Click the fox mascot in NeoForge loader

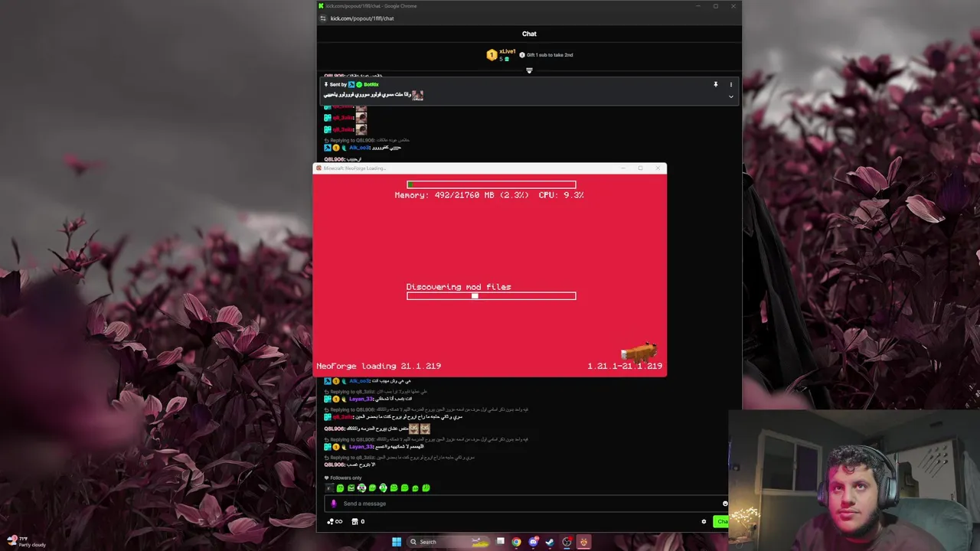pyautogui.click(x=639, y=353)
